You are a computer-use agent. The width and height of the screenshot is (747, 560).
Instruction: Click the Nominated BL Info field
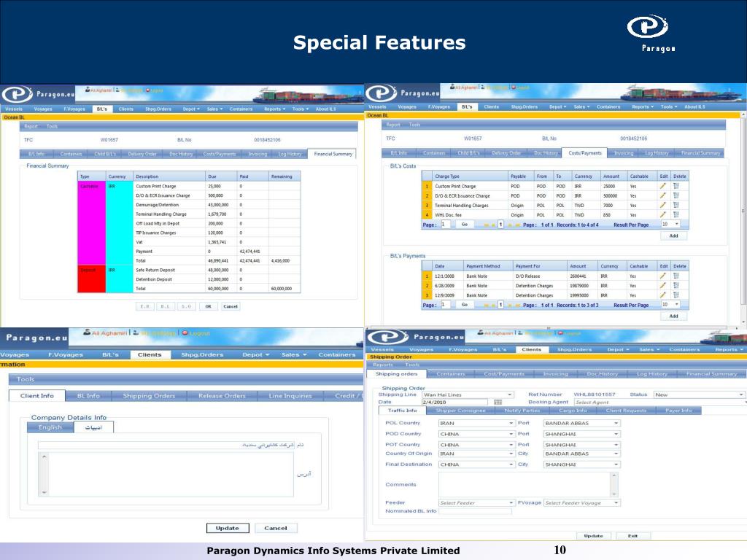click(x=475, y=511)
